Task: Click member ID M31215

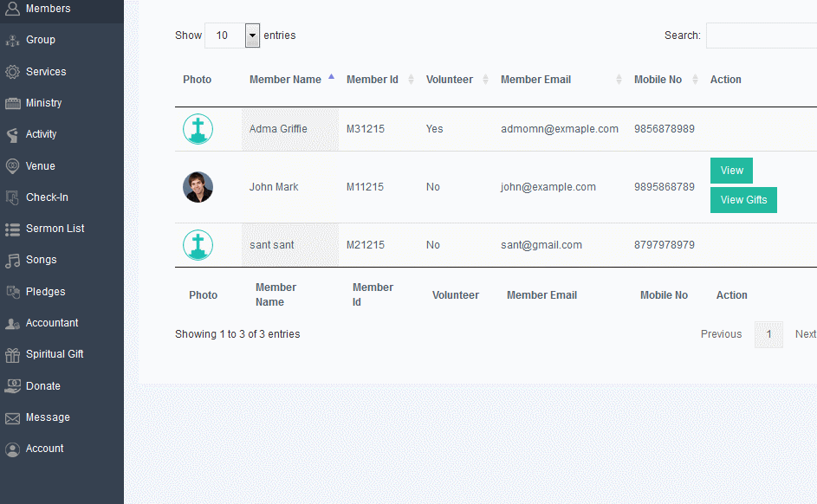Action: pos(366,129)
